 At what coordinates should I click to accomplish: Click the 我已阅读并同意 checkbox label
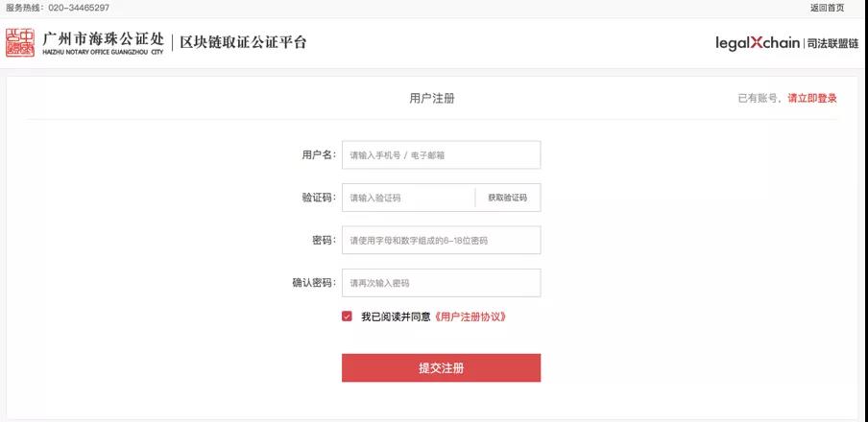click(x=396, y=316)
